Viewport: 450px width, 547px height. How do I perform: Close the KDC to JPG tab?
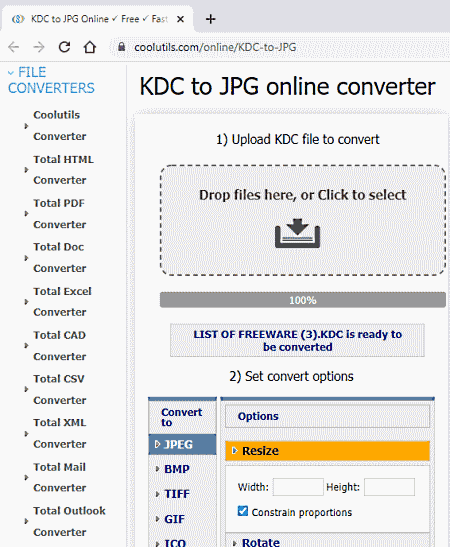click(x=180, y=19)
